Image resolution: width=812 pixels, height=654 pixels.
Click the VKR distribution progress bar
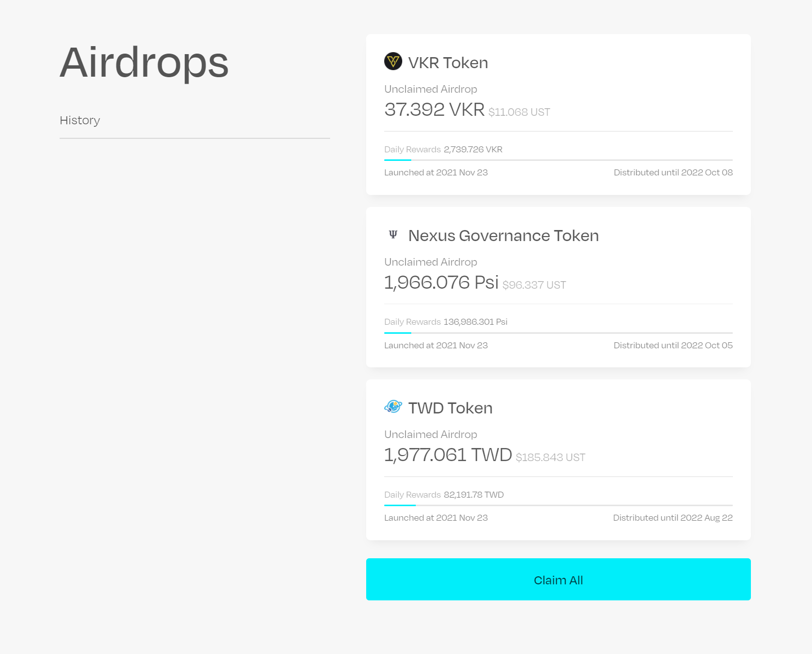[558, 160]
